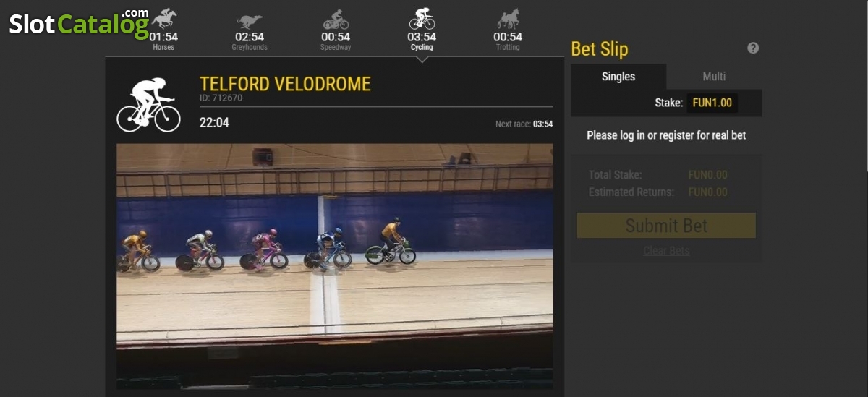Click the large white cyclist logo
This screenshot has width=868, height=397.
[148, 106]
